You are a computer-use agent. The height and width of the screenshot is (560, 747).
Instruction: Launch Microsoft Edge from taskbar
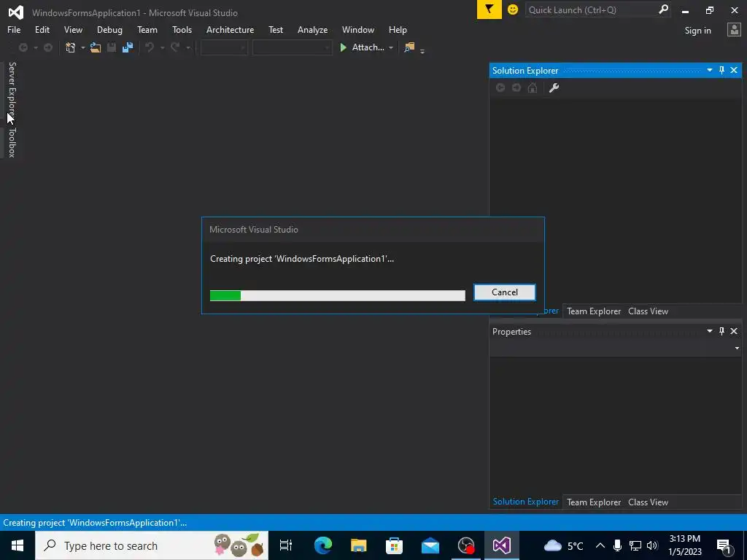coord(323,545)
